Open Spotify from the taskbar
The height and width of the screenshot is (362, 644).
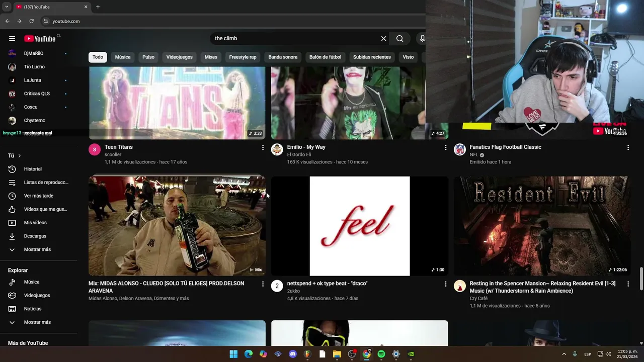(x=381, y=354)
